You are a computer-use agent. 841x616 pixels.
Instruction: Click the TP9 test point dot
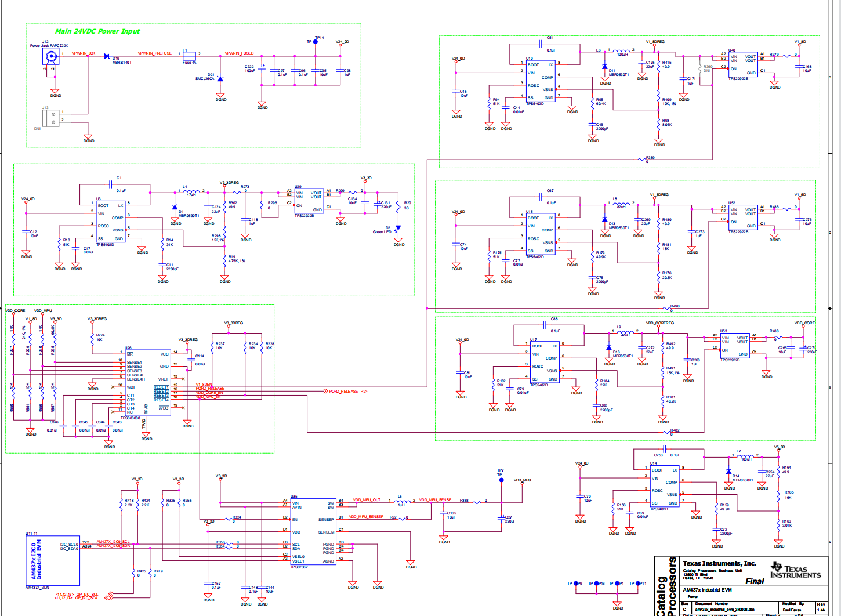(x=575, y=584)
